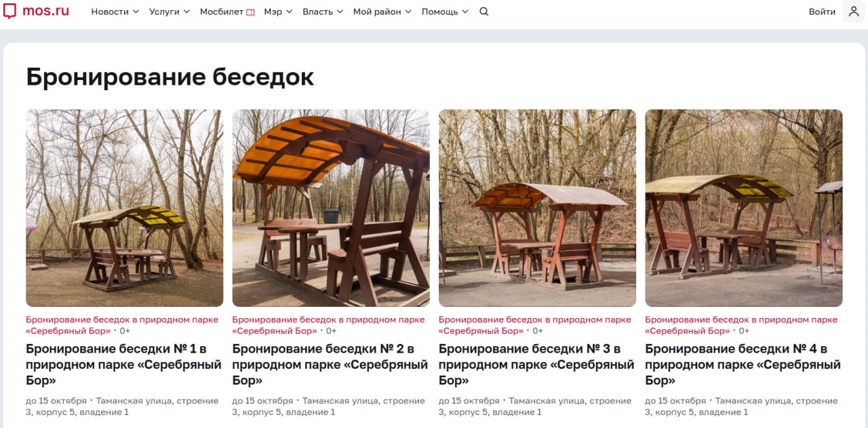Viewport: 868px width, 428px height.
Task: Open Бронирование беседки № 1 title link
Action: tap(124, 365)
